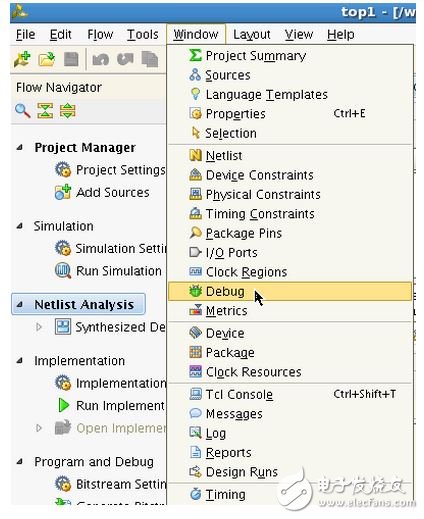Click the save toolbar icon
This screenshot has height=519, width=424.
coord(71,60)
